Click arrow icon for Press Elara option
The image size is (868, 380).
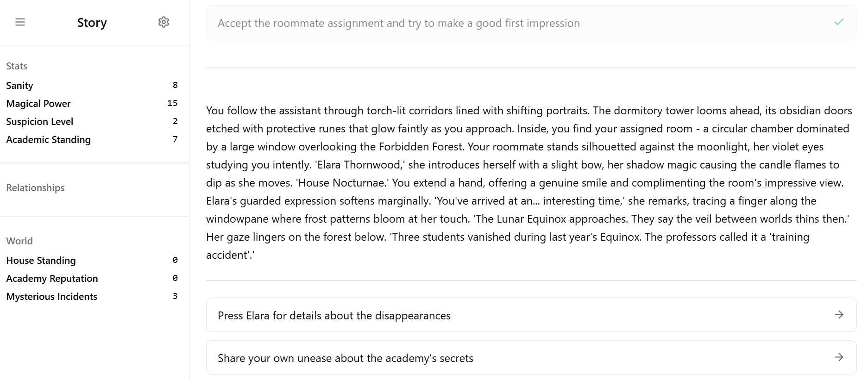pyautogui.click(x=839, y=315)
